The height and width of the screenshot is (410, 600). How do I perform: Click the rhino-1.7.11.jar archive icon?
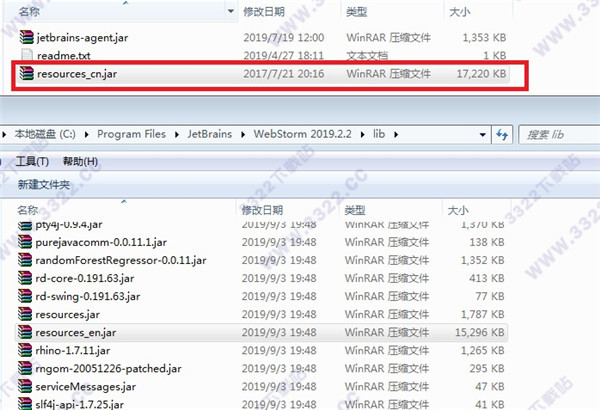[x=25, y=350]
